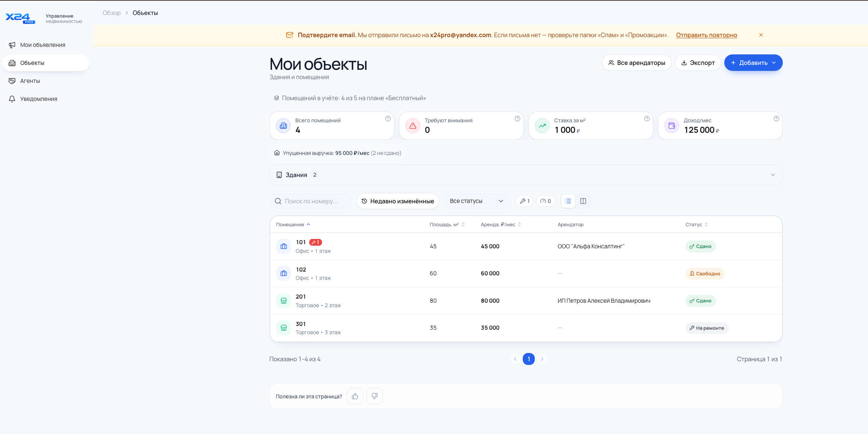868x434 pixels.
Task: Click red repair badge on room 101
Action: pos(316,242)
